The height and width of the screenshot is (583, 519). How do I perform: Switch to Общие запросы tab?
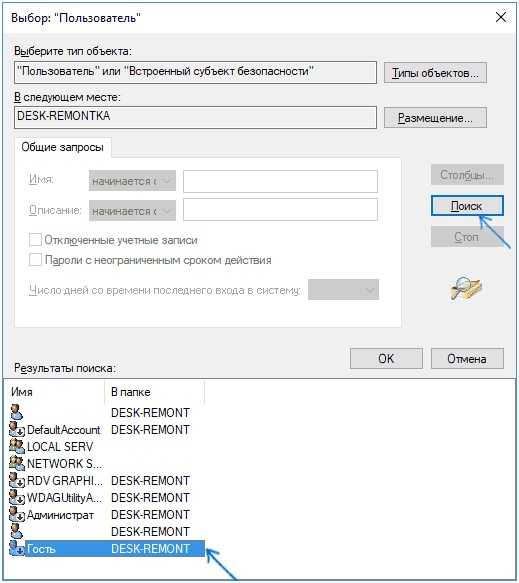pos(62,147)
